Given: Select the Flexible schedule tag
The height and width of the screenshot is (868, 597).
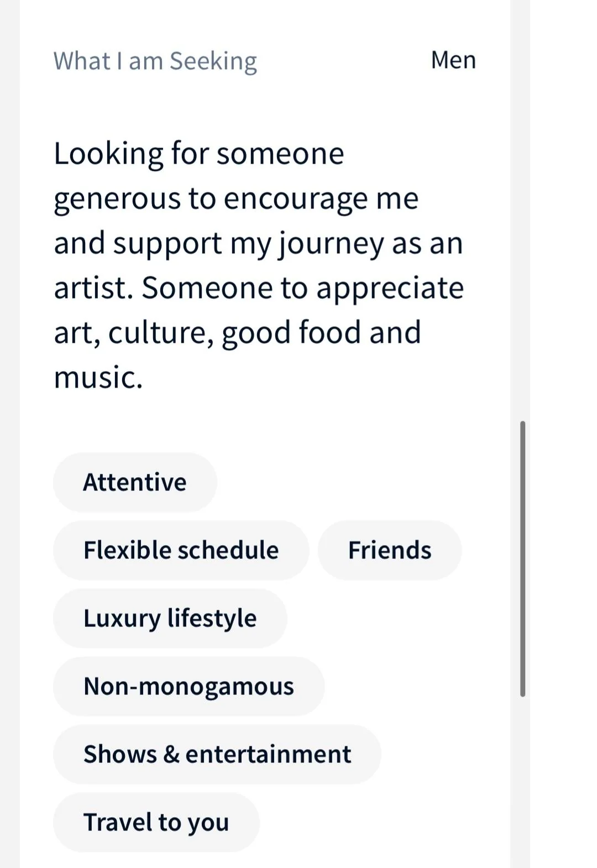Looking at the screenshot, I should tap(181, 550).
